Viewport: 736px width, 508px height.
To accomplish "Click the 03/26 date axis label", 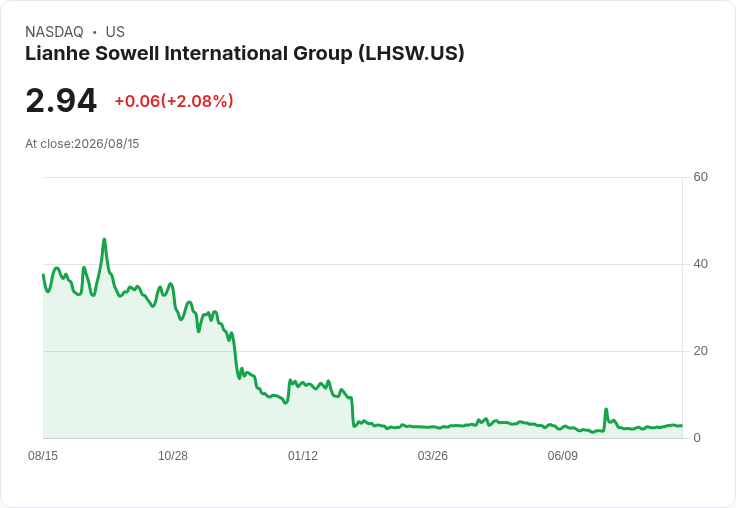I will click(432, 456).
